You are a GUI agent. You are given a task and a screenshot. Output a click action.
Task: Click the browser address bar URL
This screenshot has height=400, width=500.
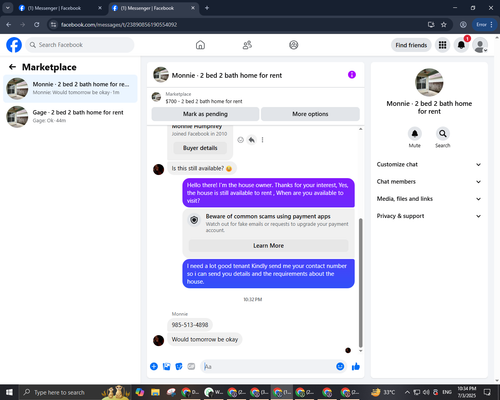click(x=119, y=25)
